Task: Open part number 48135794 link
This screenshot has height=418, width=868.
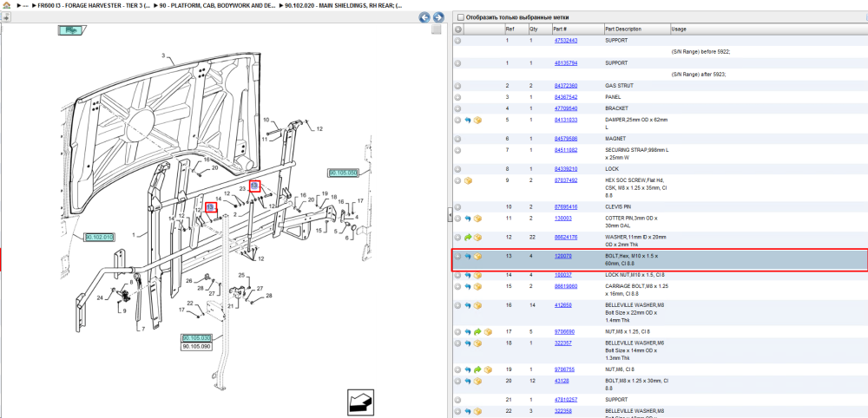Action: (566, 63)
